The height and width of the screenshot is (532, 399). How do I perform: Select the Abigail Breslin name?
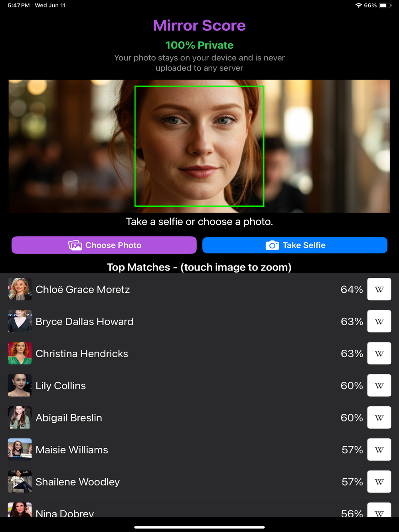[x=69, y=418]
